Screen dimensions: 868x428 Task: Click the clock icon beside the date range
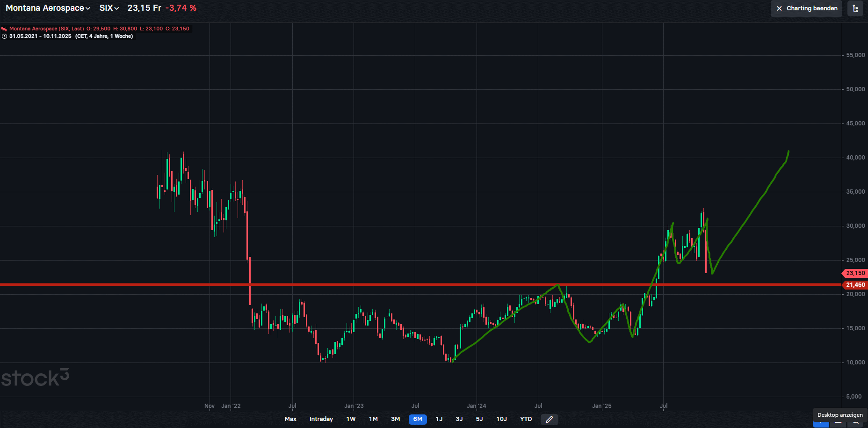tap(4, 36)
